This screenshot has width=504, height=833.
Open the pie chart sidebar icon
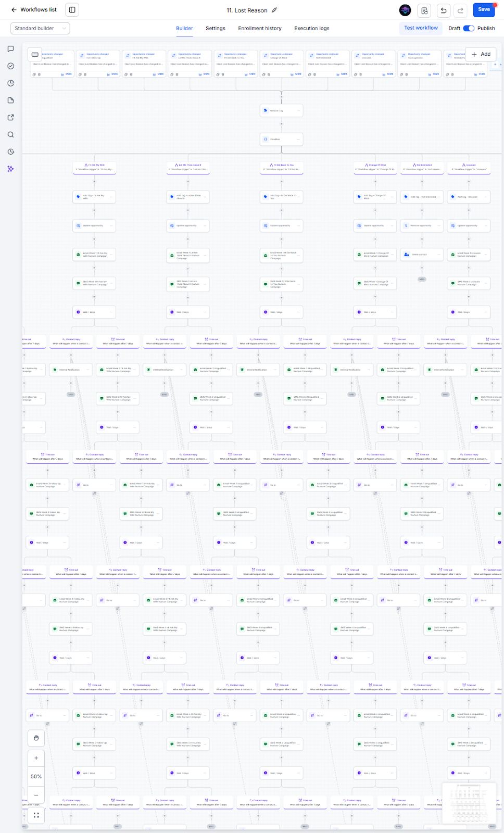coord(10,83)
